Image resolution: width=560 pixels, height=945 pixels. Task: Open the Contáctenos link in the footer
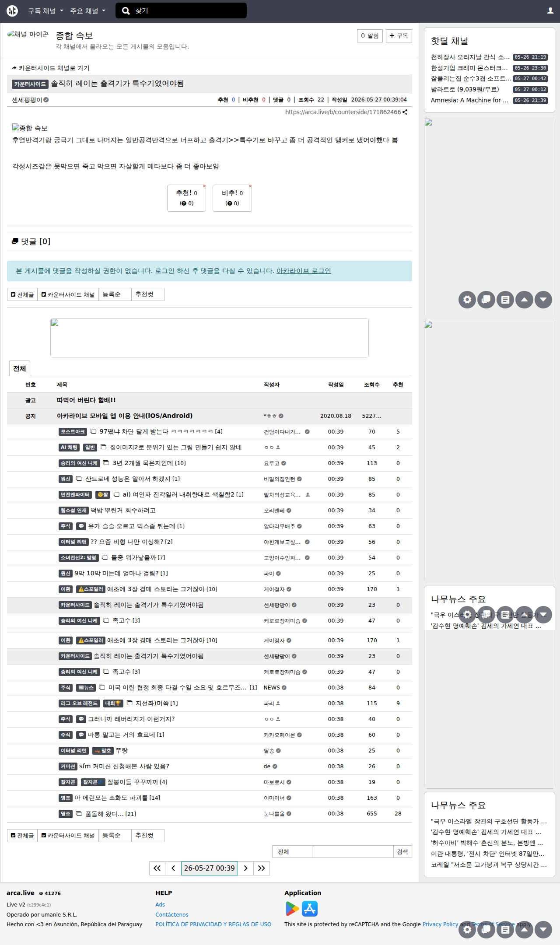coord(172,914)
